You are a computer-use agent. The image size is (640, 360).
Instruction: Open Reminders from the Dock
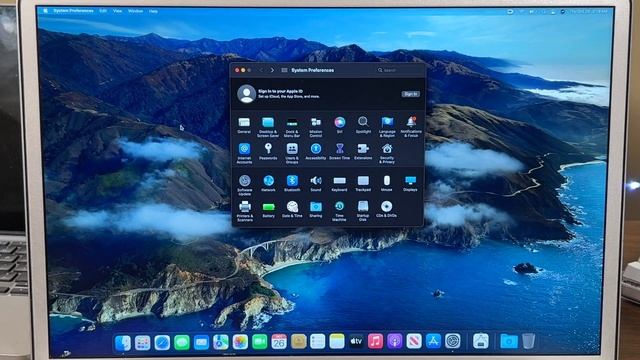pos(318,341)
